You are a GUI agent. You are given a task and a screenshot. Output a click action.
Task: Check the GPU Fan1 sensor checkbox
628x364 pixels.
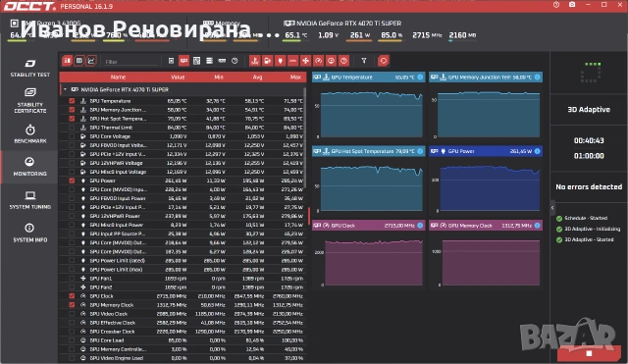[72, 279]
